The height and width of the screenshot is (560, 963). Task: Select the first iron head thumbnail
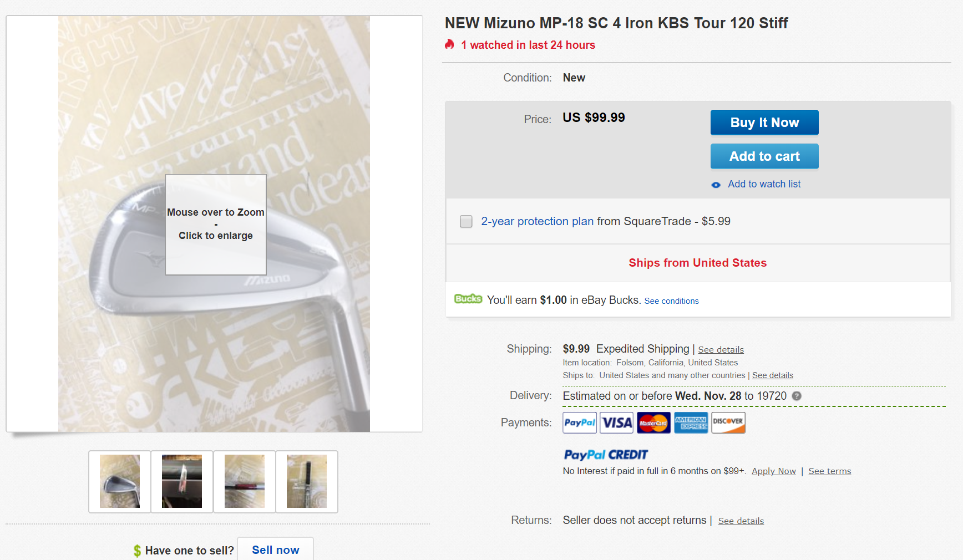click(120, 481)
